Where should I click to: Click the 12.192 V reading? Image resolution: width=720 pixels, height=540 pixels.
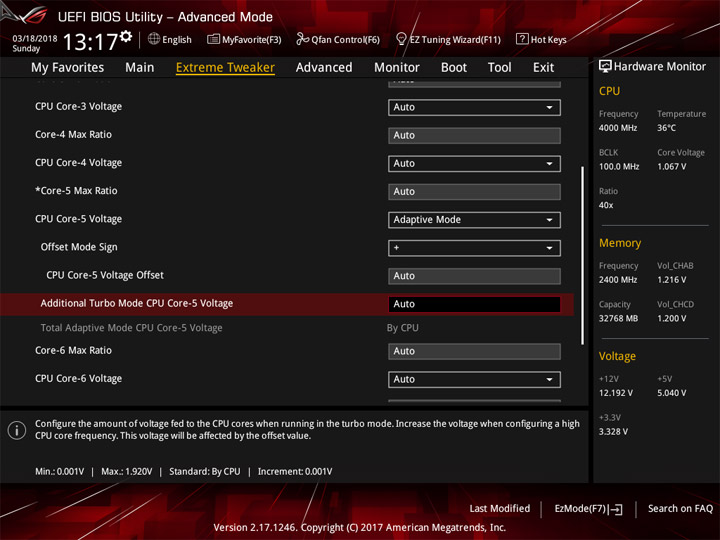click(x=616, y=393)
